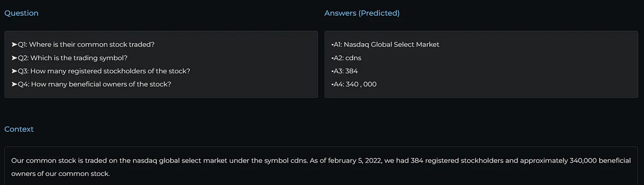Click the arrow marker before Q2

(14, 58)
